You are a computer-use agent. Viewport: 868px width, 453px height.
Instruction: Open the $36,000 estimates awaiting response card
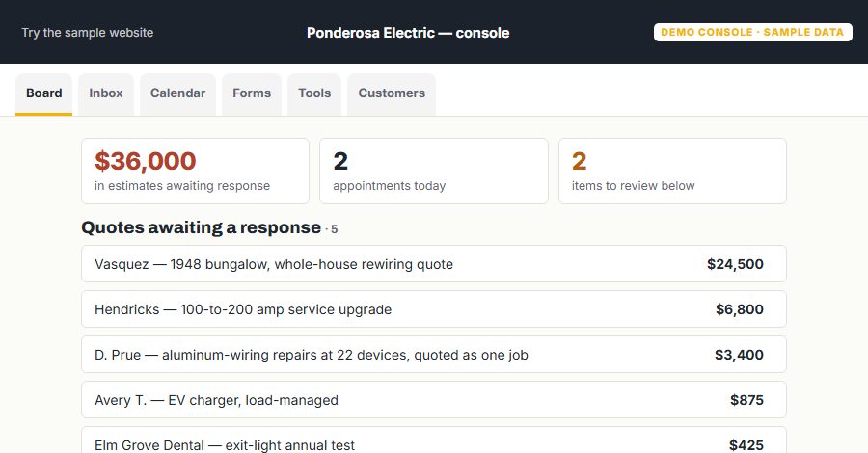coord(195,171)
